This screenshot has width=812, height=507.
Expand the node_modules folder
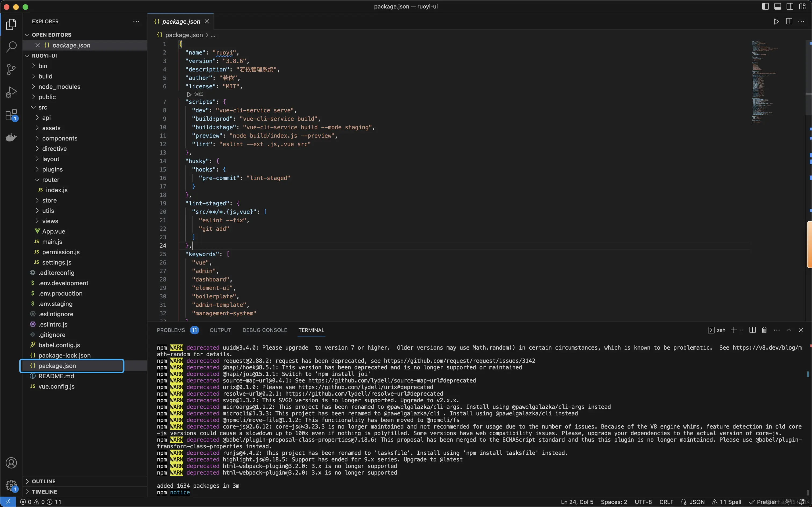pos(59,86)
